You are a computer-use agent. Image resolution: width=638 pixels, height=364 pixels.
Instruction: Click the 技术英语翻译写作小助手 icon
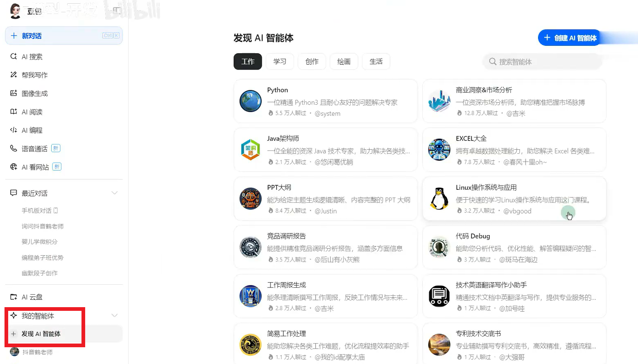pos(439,296)
